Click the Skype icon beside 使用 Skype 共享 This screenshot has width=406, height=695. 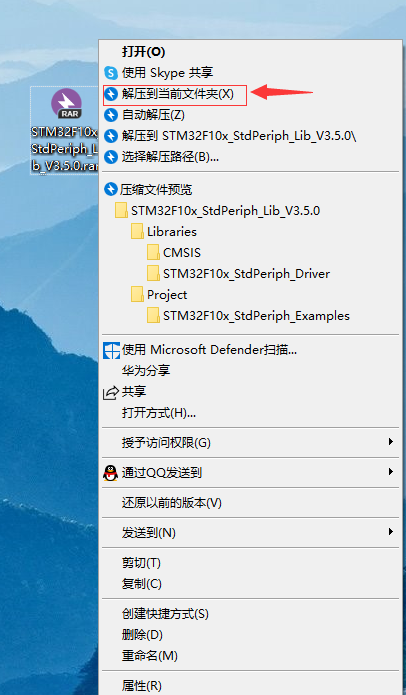pyautogui.click(x=110, y=73)
